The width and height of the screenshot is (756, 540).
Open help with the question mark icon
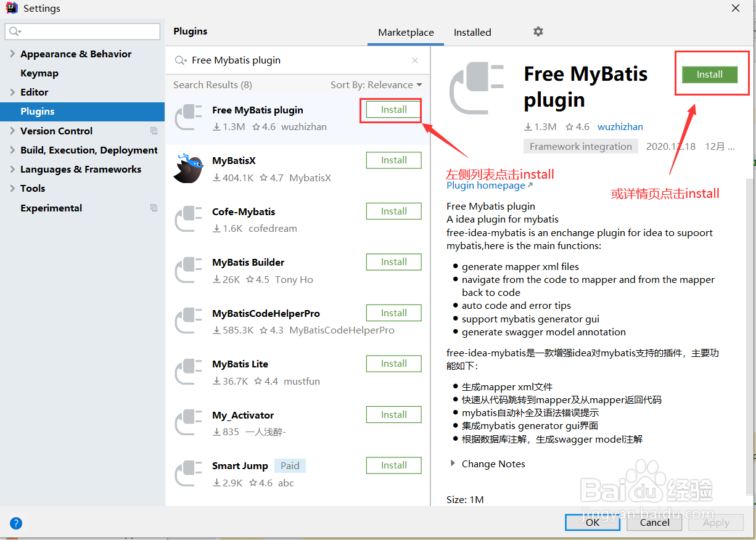coord(16,523)
